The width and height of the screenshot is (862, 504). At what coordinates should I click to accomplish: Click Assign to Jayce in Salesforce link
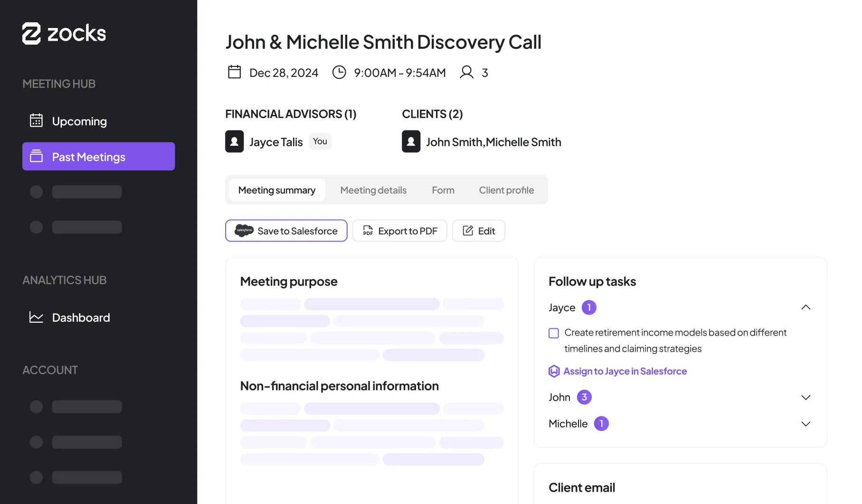point(625,371)
